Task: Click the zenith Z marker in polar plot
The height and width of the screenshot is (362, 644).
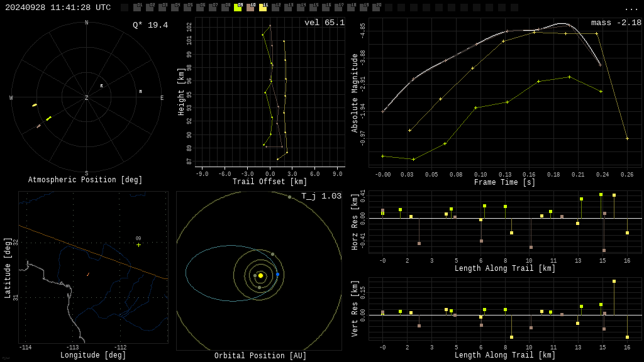Action: [86, 97]
